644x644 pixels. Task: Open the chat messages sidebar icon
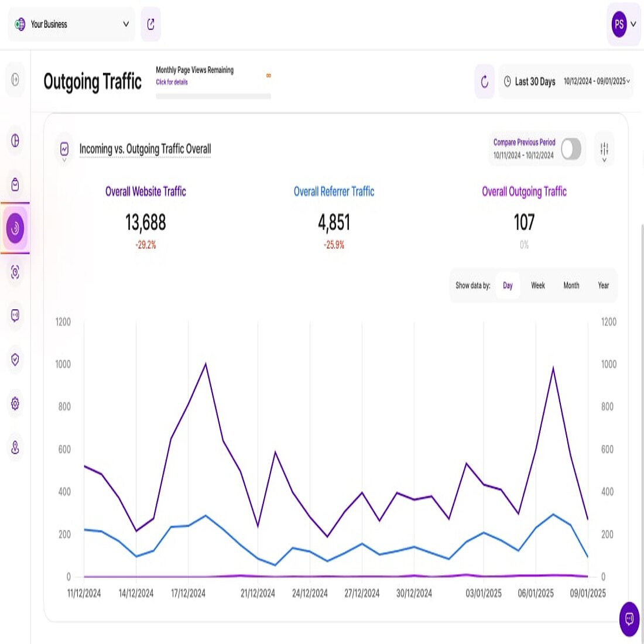point(15,316)
